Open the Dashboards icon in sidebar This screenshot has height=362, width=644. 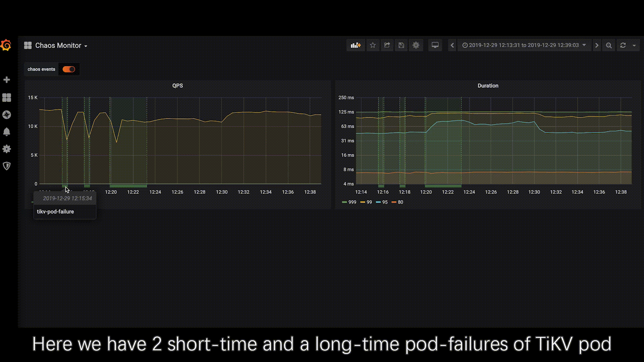pos(6,98)
